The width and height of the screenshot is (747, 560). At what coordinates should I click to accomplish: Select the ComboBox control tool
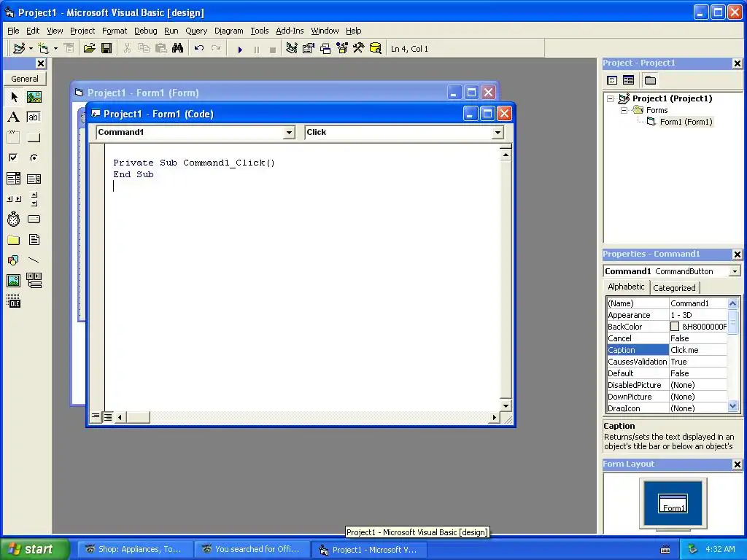[14, 179]
